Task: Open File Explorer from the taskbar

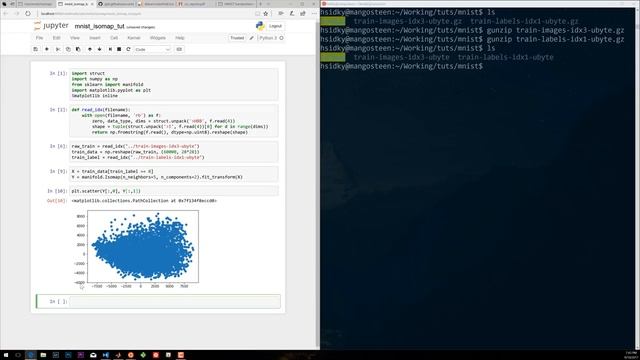Action: point(43,355)
